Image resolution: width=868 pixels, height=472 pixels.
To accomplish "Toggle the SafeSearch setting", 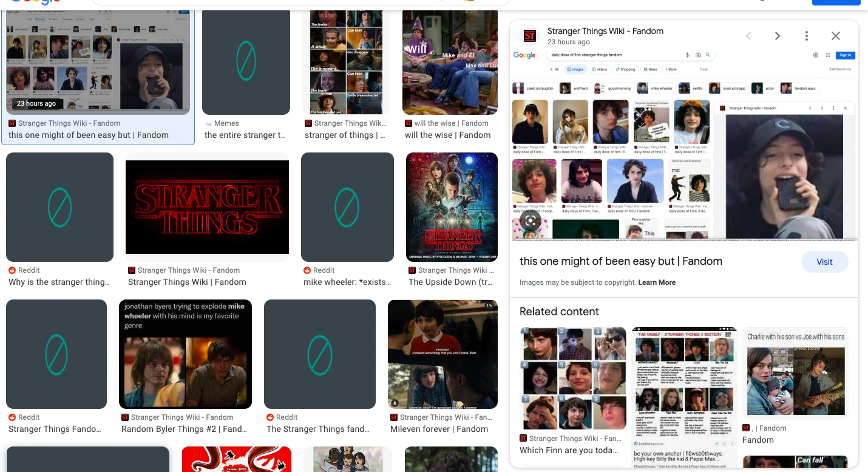I will pos(840,69).
